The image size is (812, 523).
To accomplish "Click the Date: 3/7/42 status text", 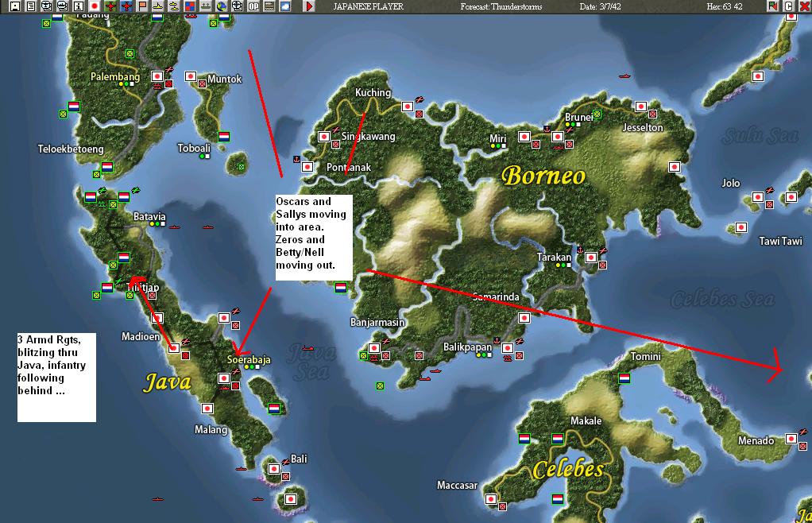I will [x=600, y=6].
